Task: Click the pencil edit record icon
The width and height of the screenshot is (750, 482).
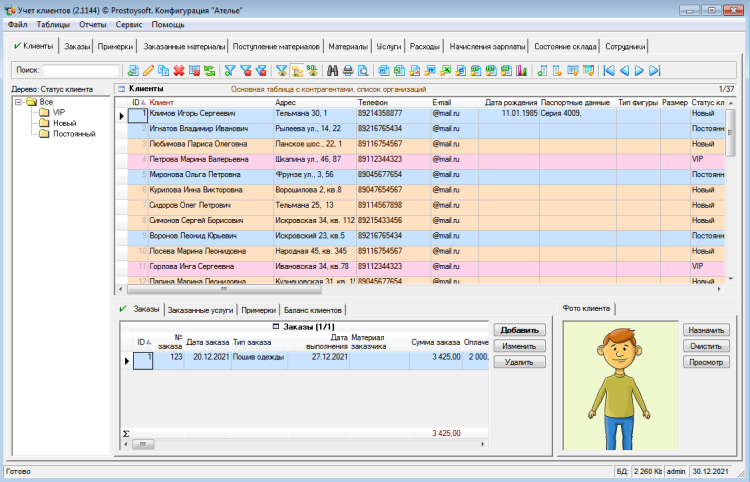Action: pos(148,70)
